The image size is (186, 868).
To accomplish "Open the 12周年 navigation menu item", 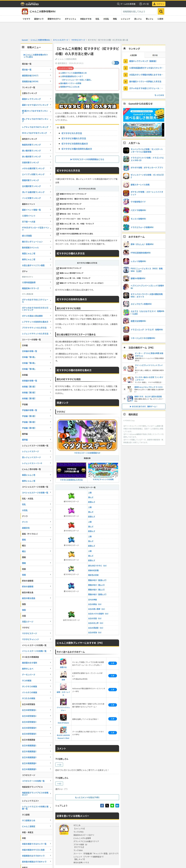I will 160,19.
